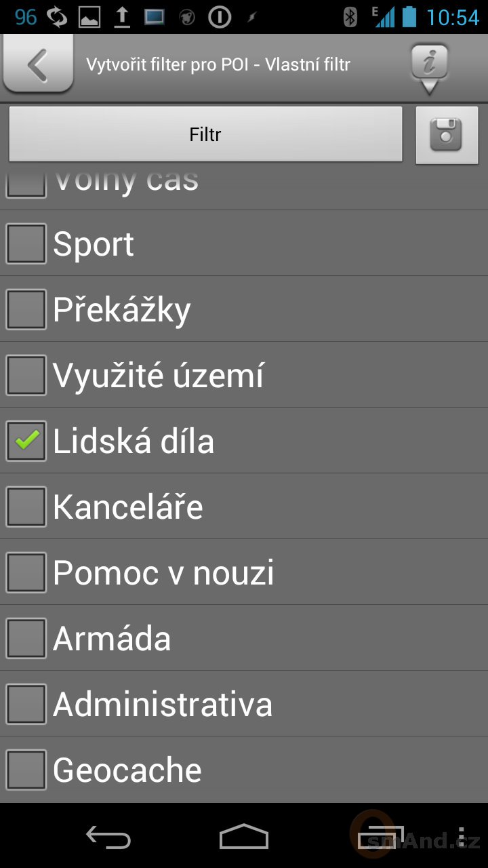Viewport: 488px width, 868px height.
Task: Save filter with floppy disk icon
Action: pos(447,134)
